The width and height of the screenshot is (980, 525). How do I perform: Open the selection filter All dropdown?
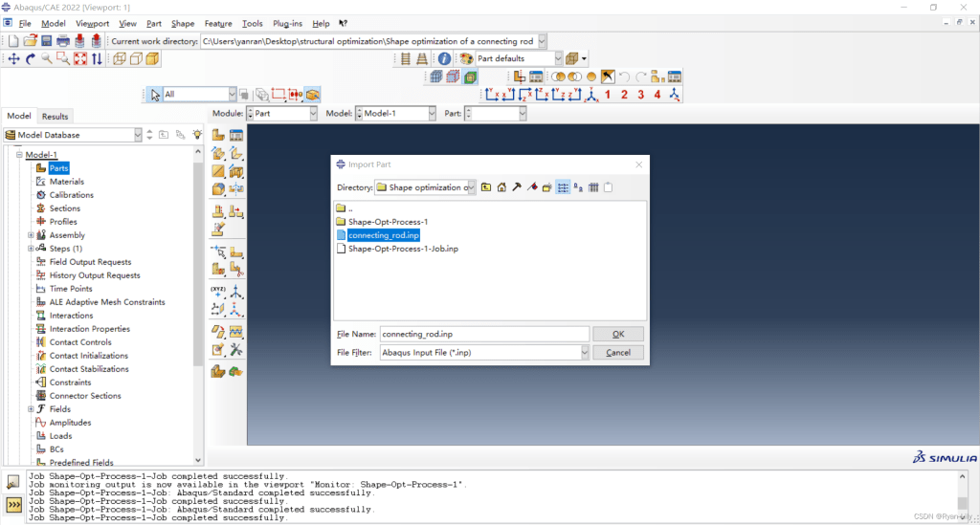click(x=233, y=95)
